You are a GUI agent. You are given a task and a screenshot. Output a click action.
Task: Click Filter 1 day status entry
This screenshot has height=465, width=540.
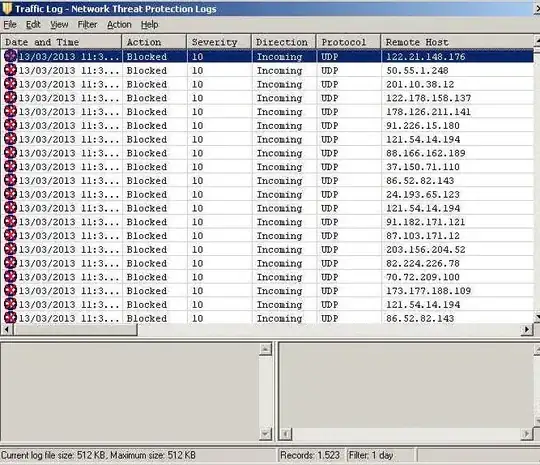tap(371, 455)
